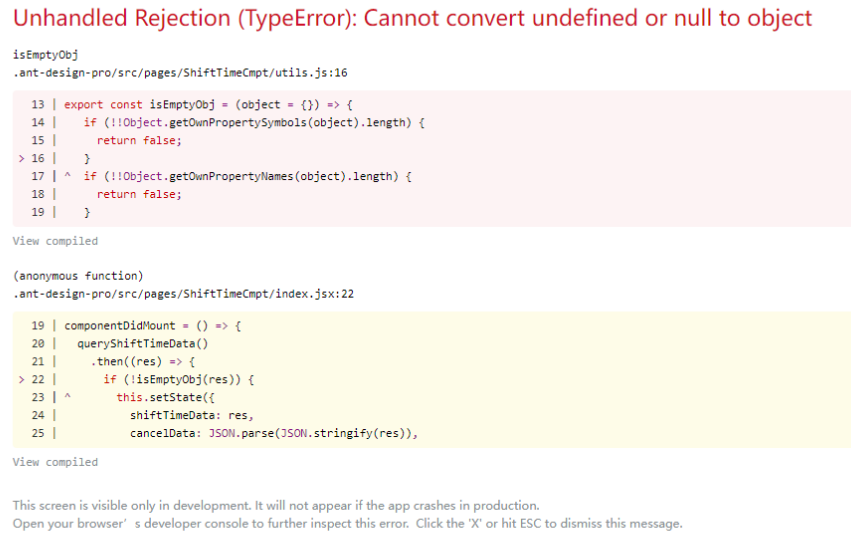Click first View compiled under utils.js block
The height and width of the screenshot is (551, 851).
[55, 241]
